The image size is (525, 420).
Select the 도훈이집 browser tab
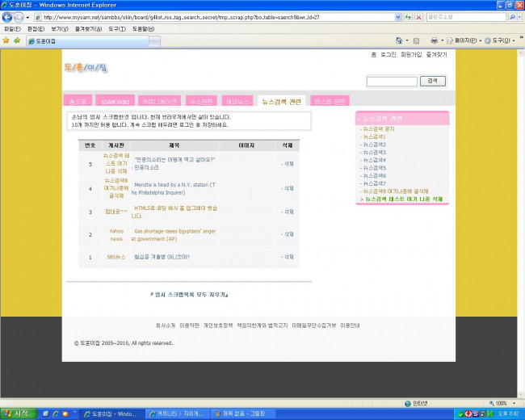[87, 41]
